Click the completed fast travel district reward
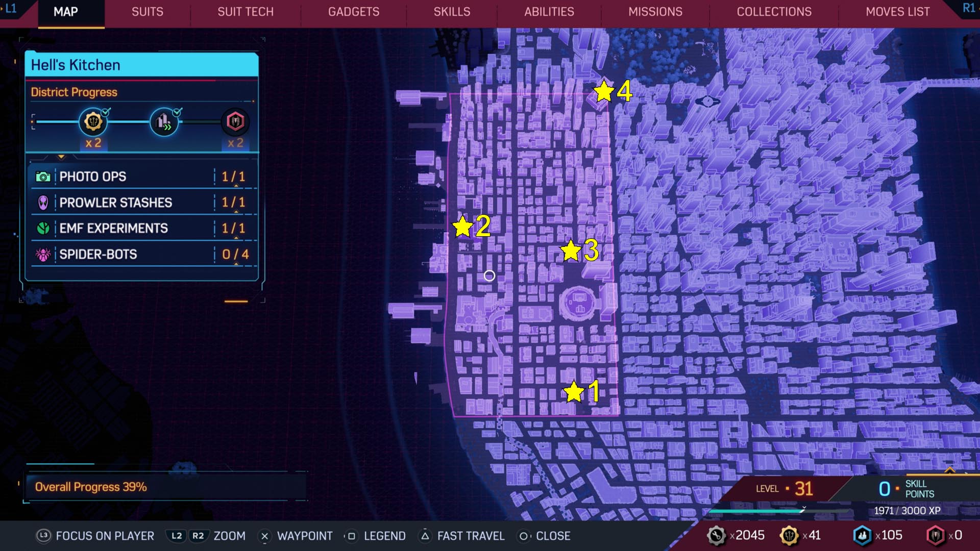 (164, 121)
